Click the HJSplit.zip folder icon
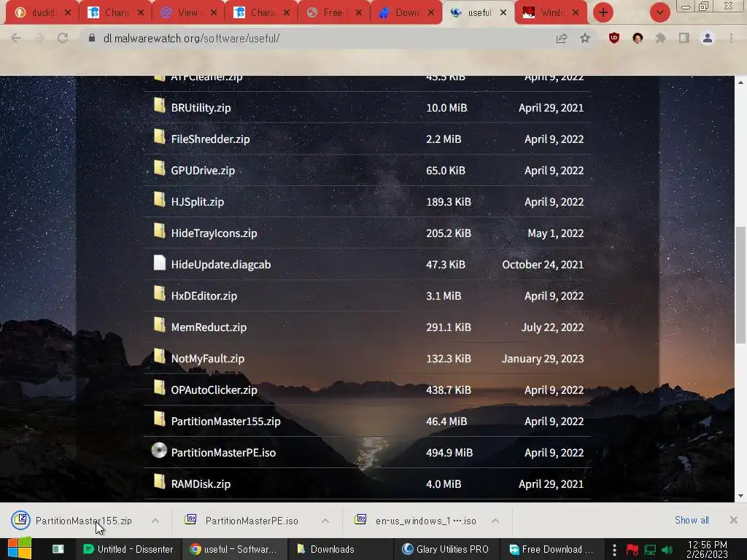The image size is (747, 560). coord(159,200)
